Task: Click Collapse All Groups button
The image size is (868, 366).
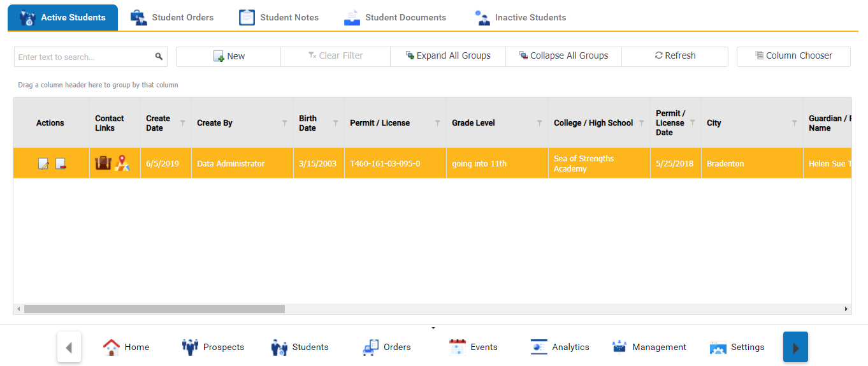Action: click(x=563, y=56)
